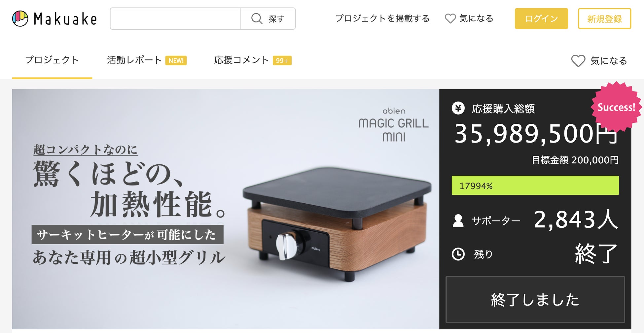Click the 新規登録 sign-up button
This screenshot has height=333, width=644.
point(604,18)
